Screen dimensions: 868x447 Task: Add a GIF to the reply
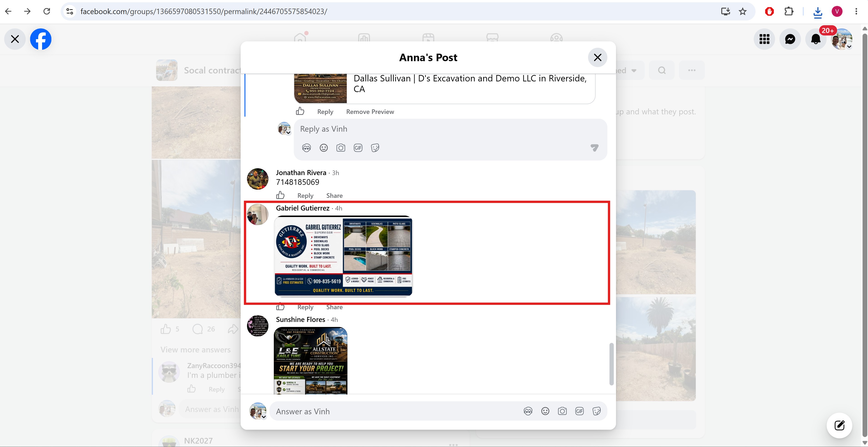[x=358, y=148]
